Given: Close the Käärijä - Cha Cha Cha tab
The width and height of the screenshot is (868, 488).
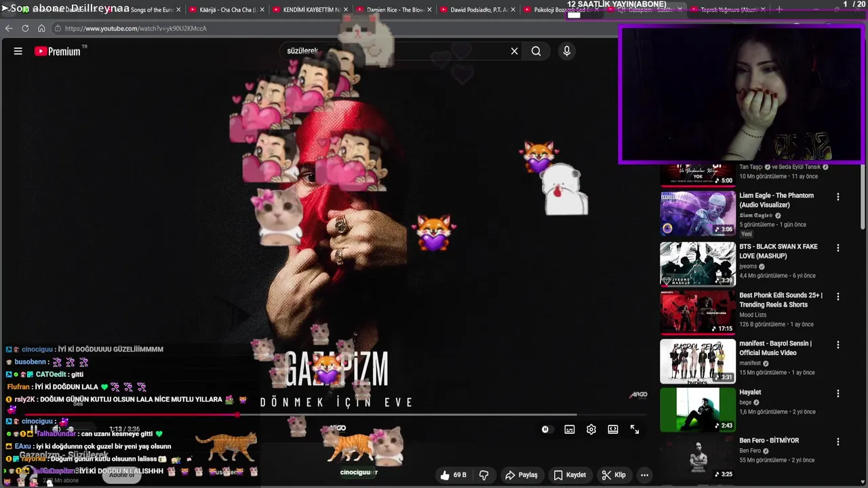Looking at the screenshot, I should 262,10.
